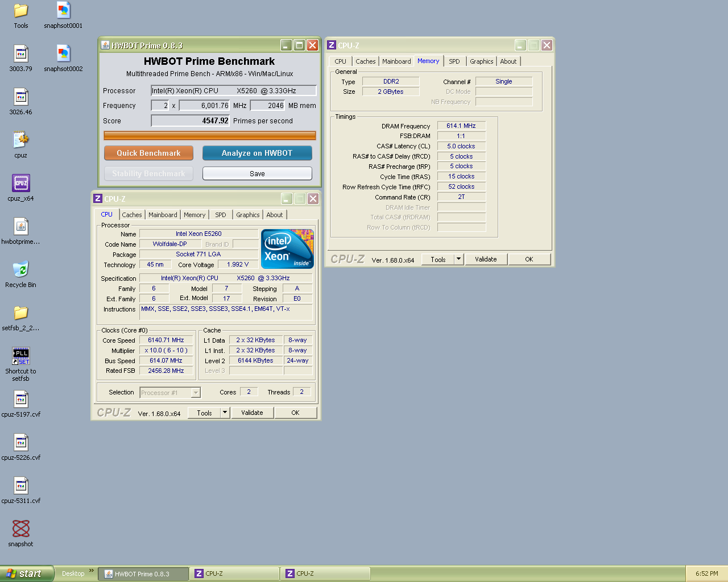Open Tools dropdown arrow in CPU window

coord(225,413)
